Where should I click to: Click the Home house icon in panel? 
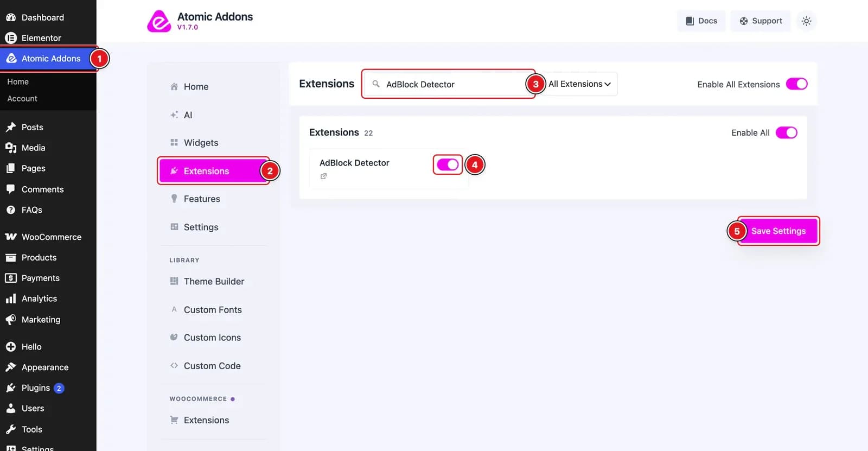tap(174, 87)
